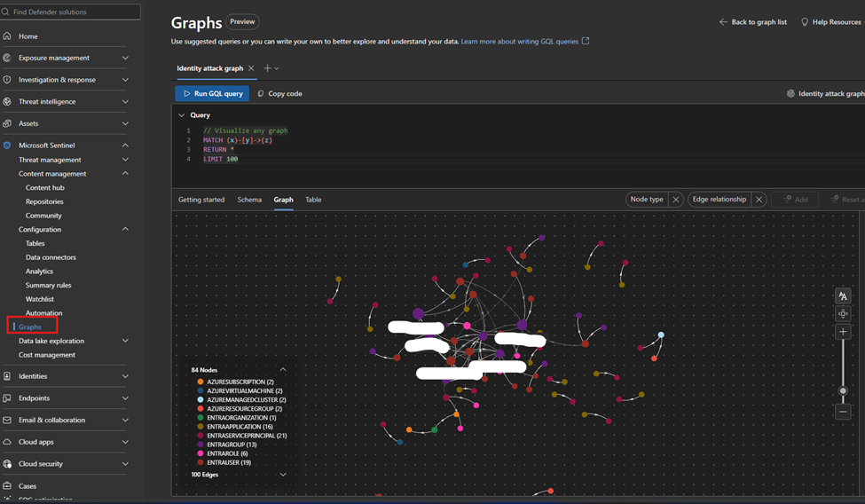Click the Assets icon
This screenshot has width=865, height=504.
tap(7, 123)
